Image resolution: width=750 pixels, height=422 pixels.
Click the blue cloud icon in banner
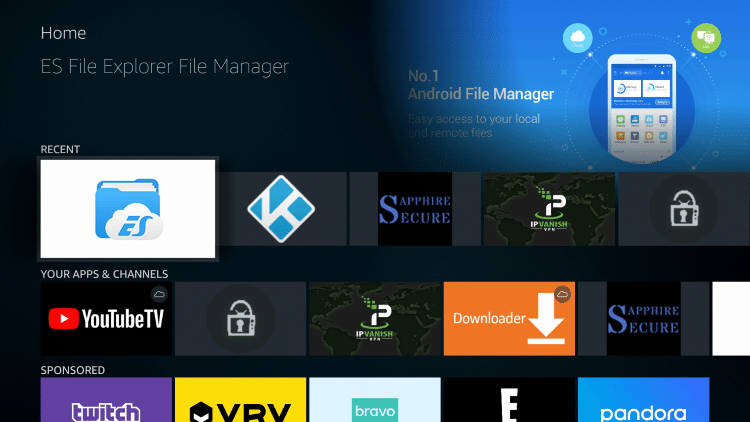tap(578, 38)
